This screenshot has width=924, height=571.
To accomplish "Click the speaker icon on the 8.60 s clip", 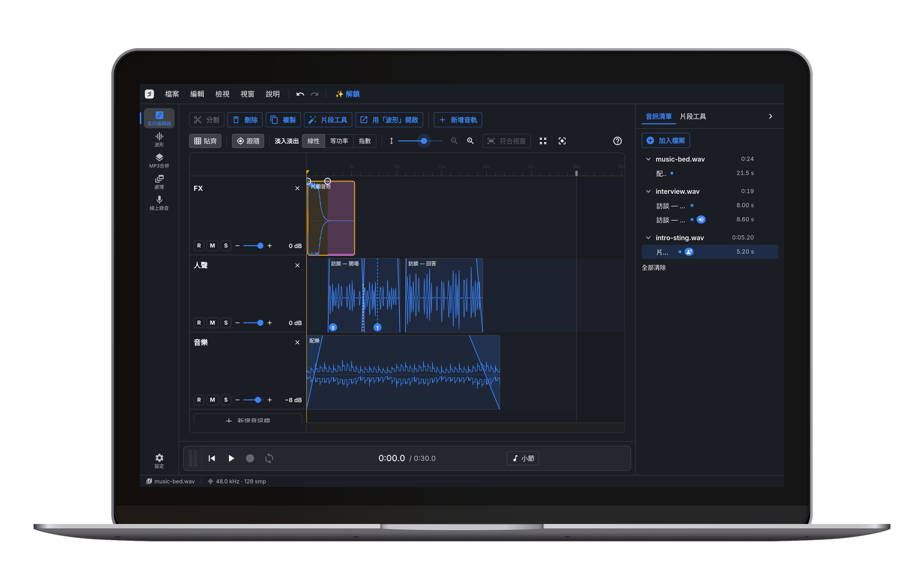I will 701,219.
